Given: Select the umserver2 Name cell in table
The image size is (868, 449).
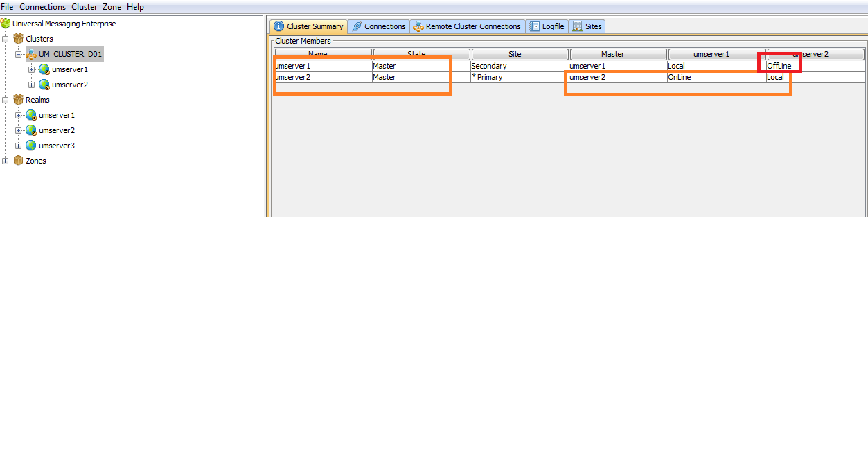Looking at the screenshot, I should coord(323,77).
